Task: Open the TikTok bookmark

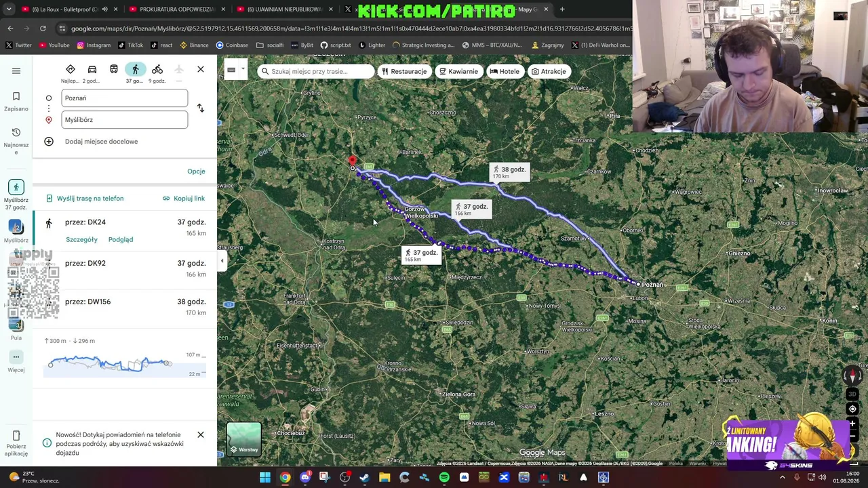Action: pos(130,45)
